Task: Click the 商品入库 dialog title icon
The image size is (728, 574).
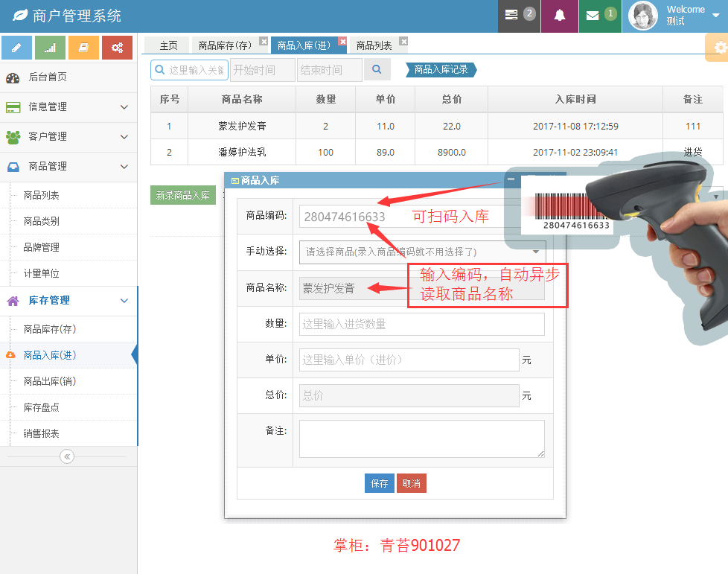Action: (235, 181)
